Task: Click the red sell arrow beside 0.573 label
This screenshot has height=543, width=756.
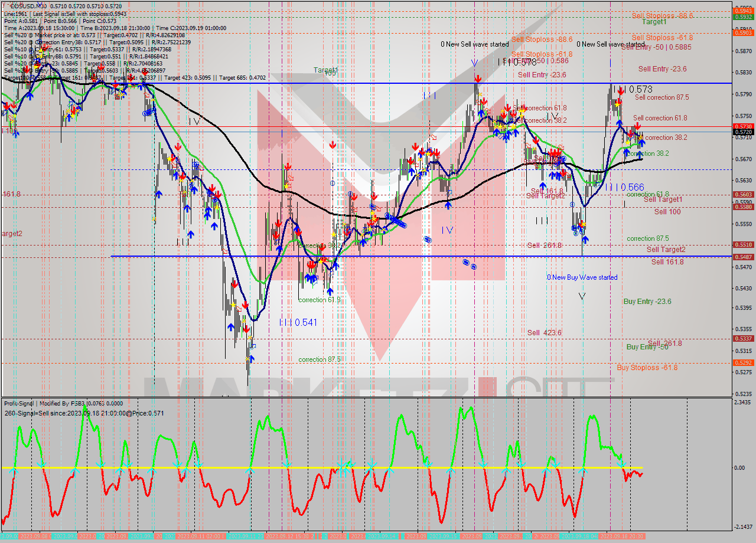Action: tap(621, 90)
